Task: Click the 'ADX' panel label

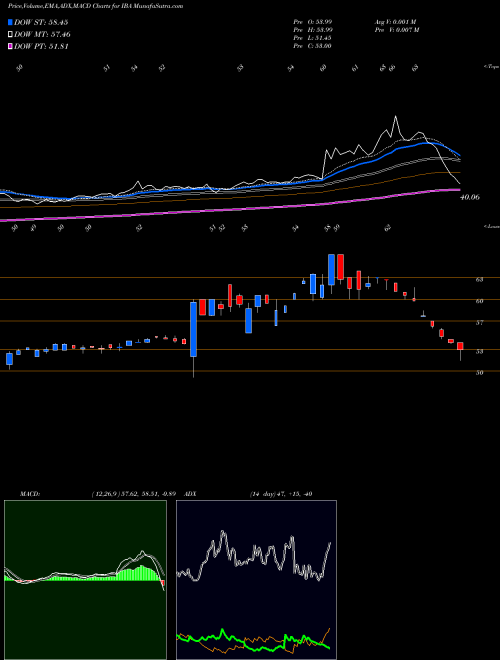Action: 191,494
